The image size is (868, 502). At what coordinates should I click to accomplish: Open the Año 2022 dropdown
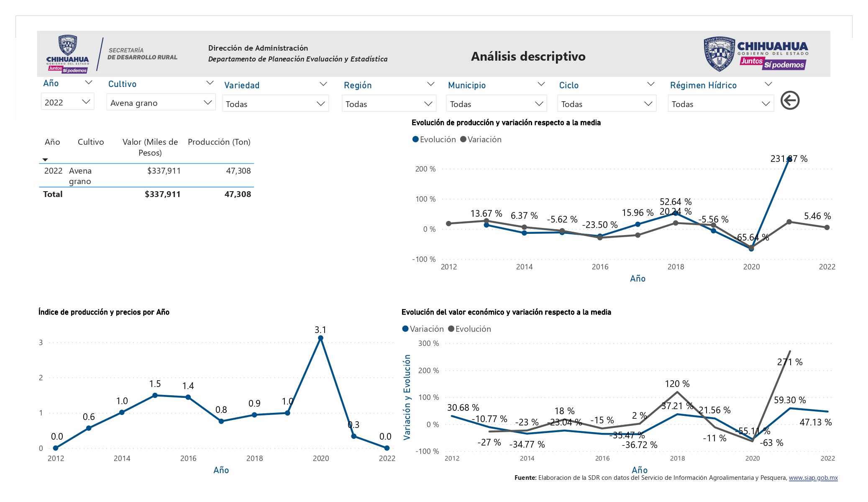(67, 102)
